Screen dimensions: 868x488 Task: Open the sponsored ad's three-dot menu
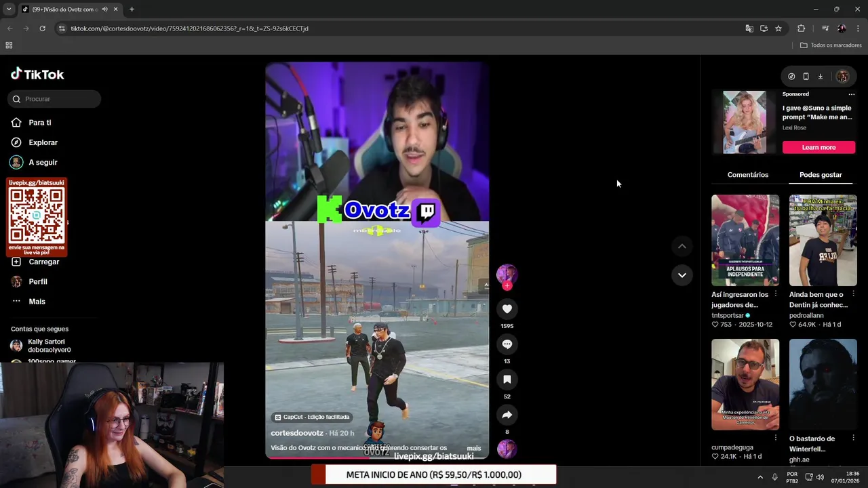tap(852, 94)
